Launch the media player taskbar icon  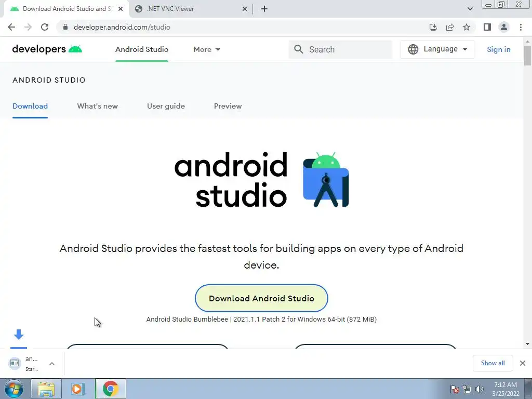tap(78, 389)
